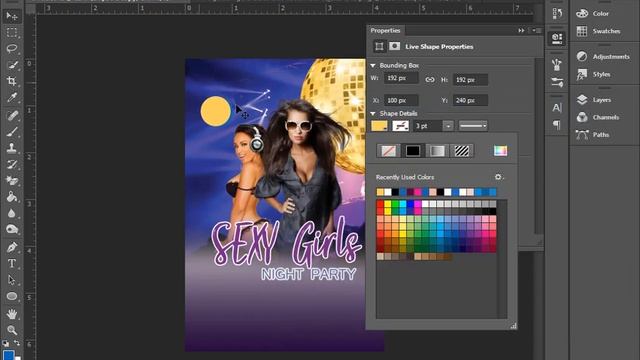Viewport: 640px width, 360px height.
Task: Open the Properties panel dock icon
Action: [557, 38]
